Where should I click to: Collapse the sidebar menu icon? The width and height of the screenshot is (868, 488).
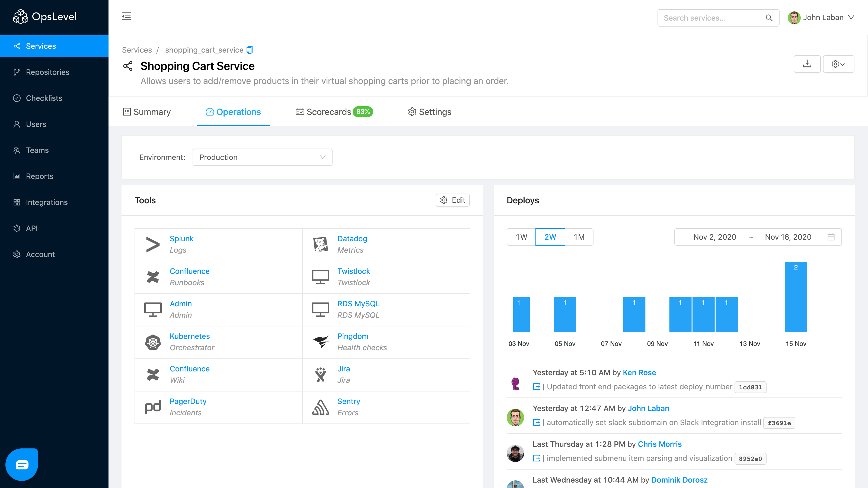(126, 16)
